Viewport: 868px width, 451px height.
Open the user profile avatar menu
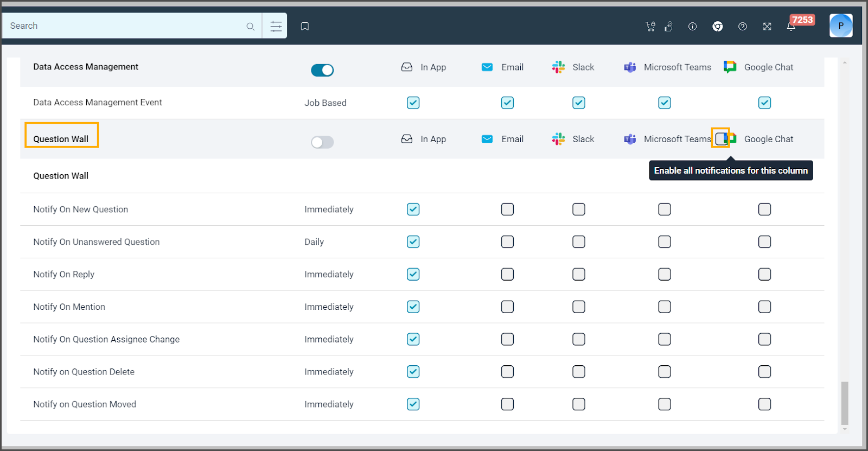pos(840,26)
